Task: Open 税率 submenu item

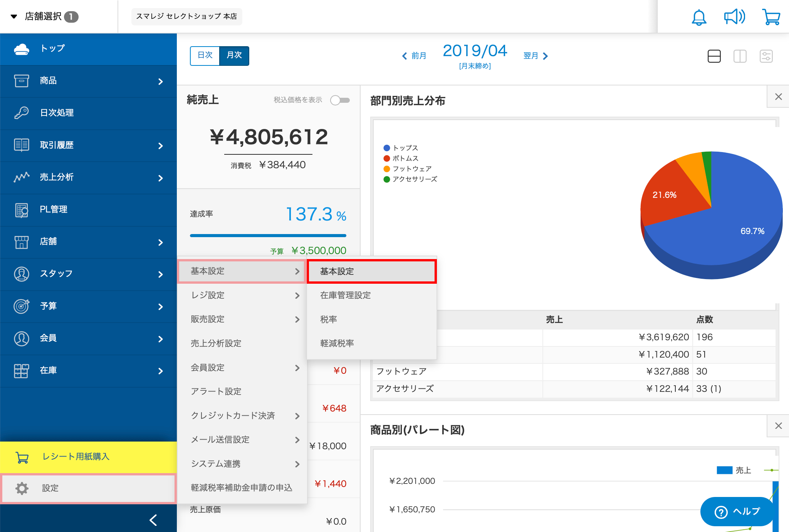Action: pos(372,319)
